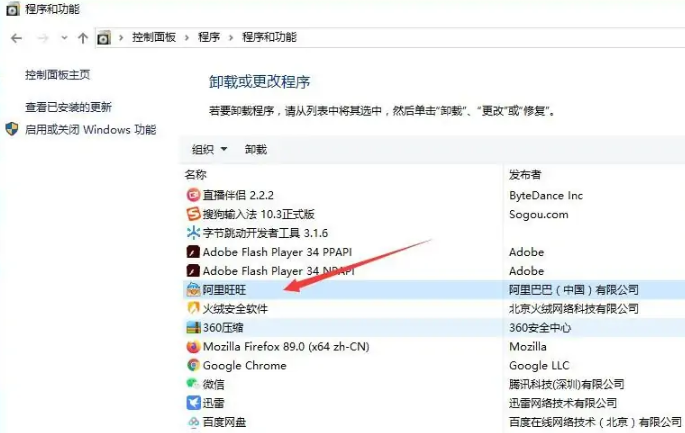
Task: Click the 卸载 toolbar button
Action: pyautogui.click(x=256, y=150)
